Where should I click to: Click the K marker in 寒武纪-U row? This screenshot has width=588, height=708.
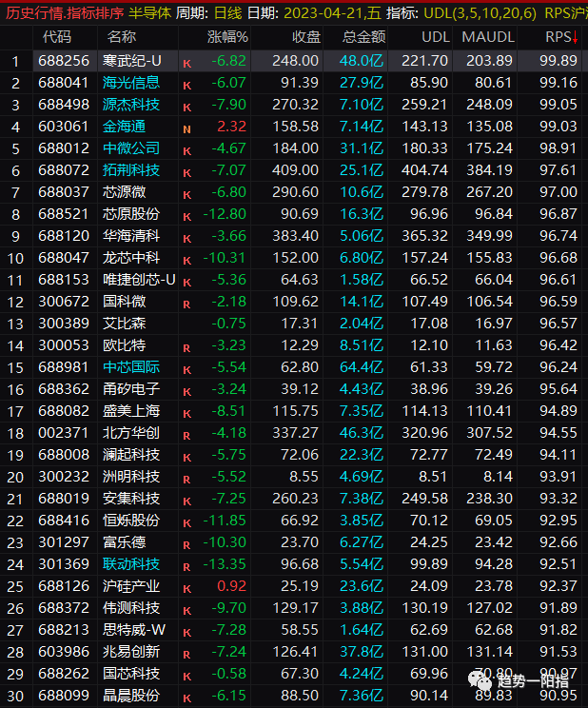(x=187, y=64)
